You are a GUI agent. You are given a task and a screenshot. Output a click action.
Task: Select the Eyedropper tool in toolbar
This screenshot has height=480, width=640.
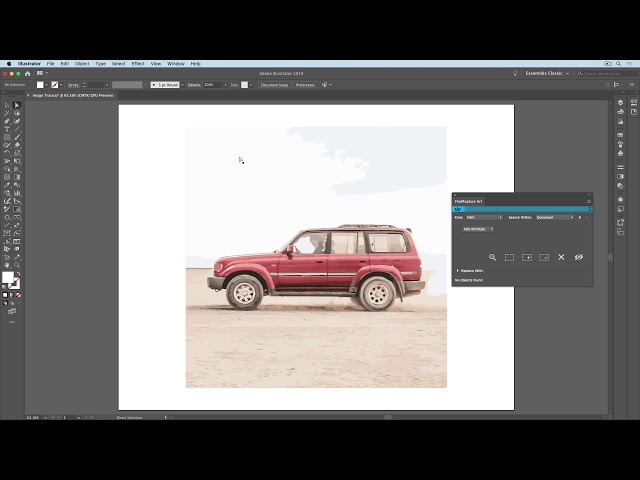[7, 185]
